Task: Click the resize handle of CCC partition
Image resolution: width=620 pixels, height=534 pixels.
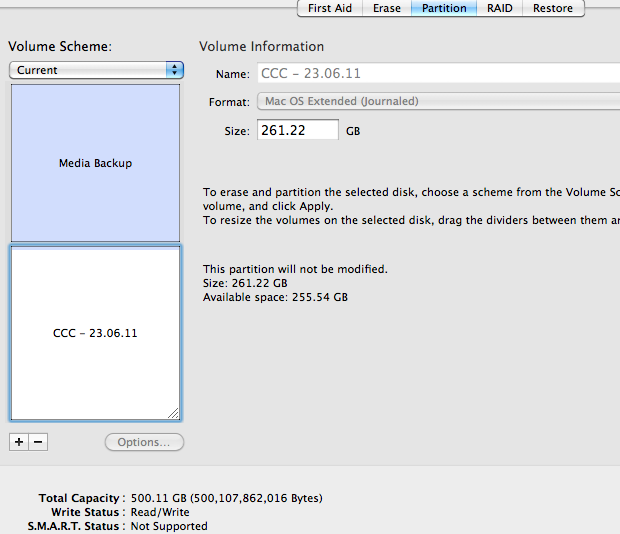Action: point(173,413)
